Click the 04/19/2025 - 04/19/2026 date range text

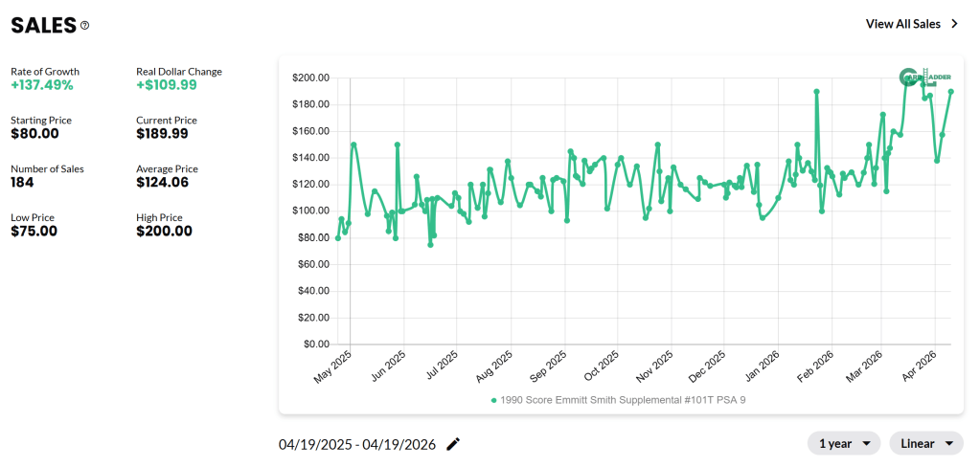coord(357,444)
